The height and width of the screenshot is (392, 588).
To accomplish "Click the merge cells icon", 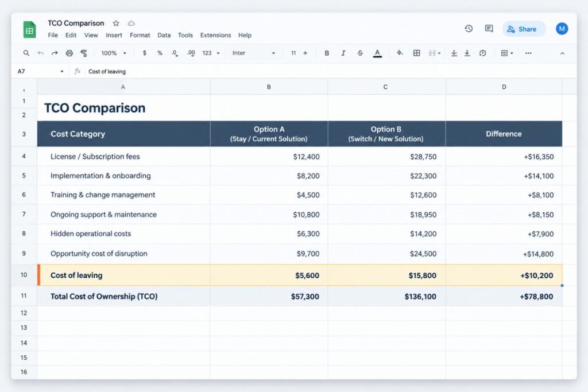I will 432,53.
